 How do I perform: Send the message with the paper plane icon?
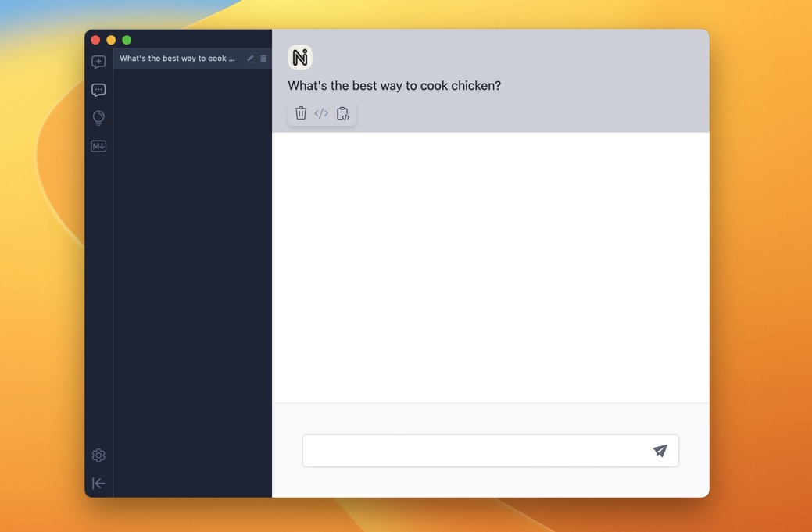click(x=660, y=451)
